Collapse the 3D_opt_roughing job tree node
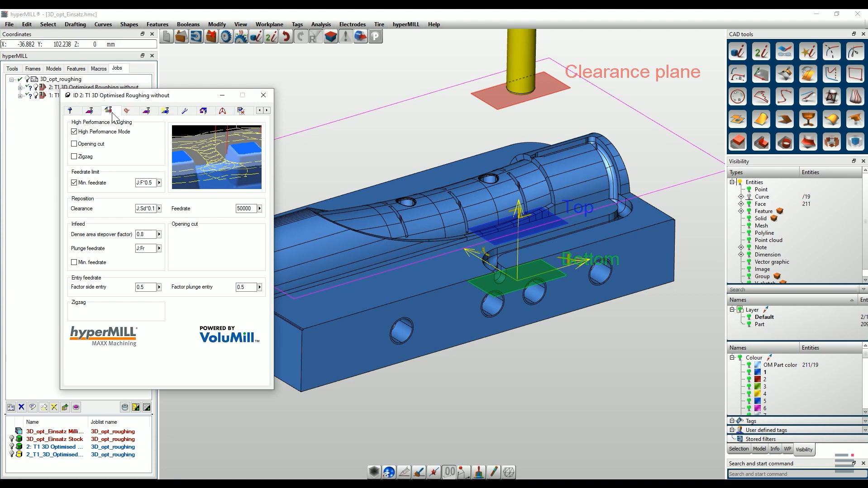Viewport: 868px width, 488px height. [x=12, y=79]
